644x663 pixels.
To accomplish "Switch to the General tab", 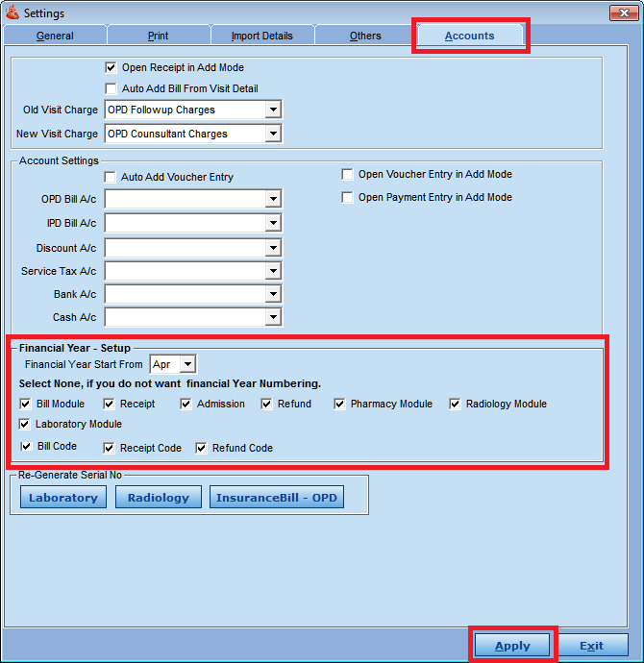I will tap(55, 36).
